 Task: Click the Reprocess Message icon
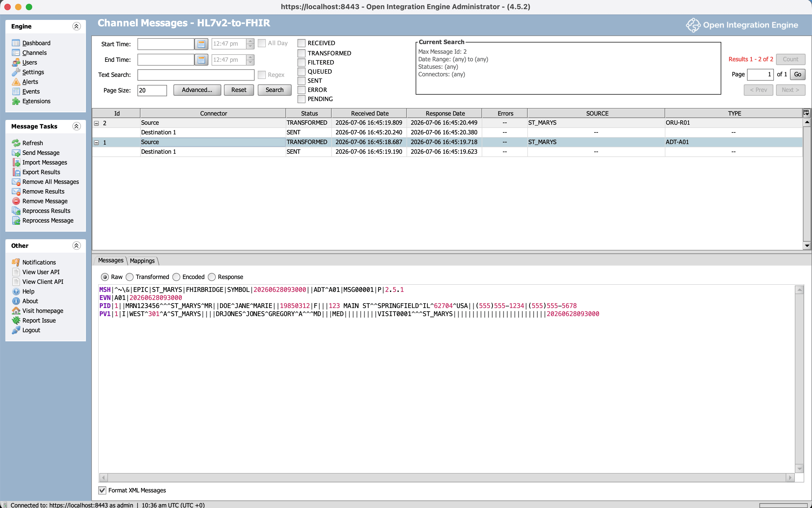click(16, 220)
